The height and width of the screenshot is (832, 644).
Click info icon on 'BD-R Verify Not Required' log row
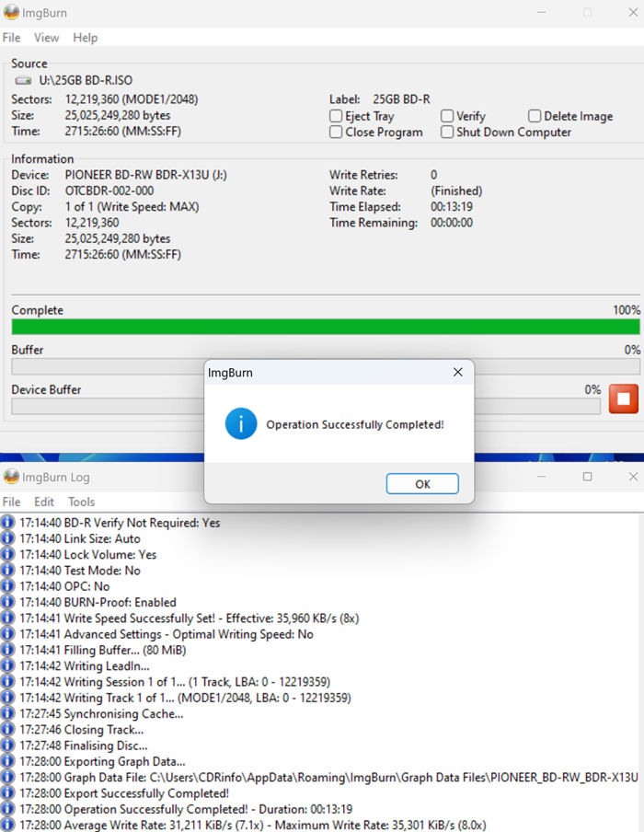tap(7, 523)
